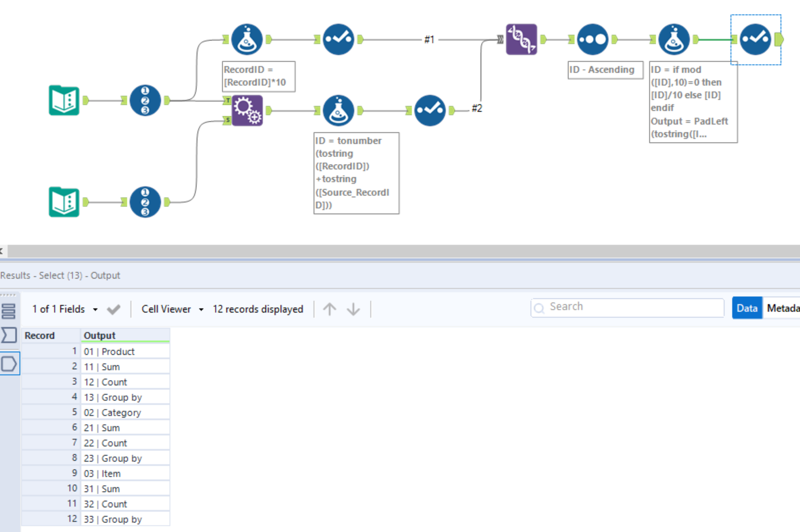The image size is (800, 532).
Task: Select the Append Fields tool
Action: pyautogui.click(x=247, y=110)
